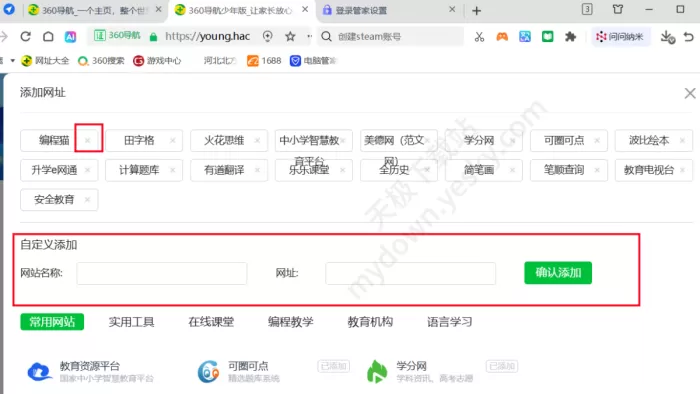The image size is (700, 394).
Task: Select the 实用工具 category tab
Action: click(131, 322)
